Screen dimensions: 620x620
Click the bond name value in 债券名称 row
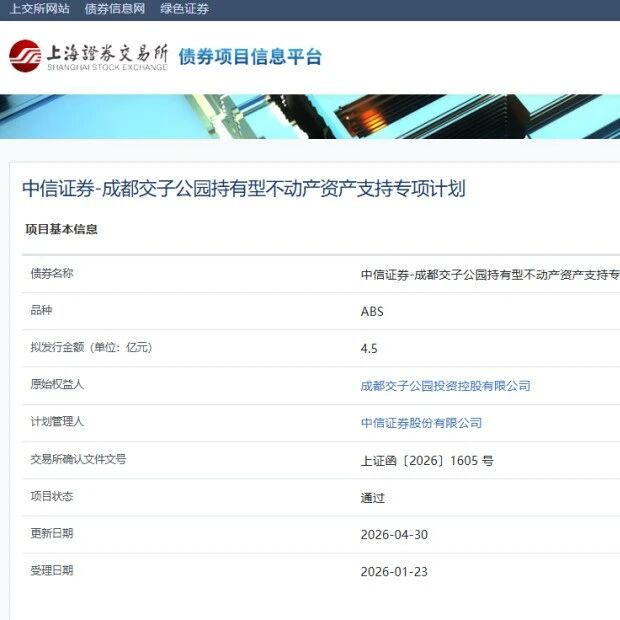[x=490, y=275]
